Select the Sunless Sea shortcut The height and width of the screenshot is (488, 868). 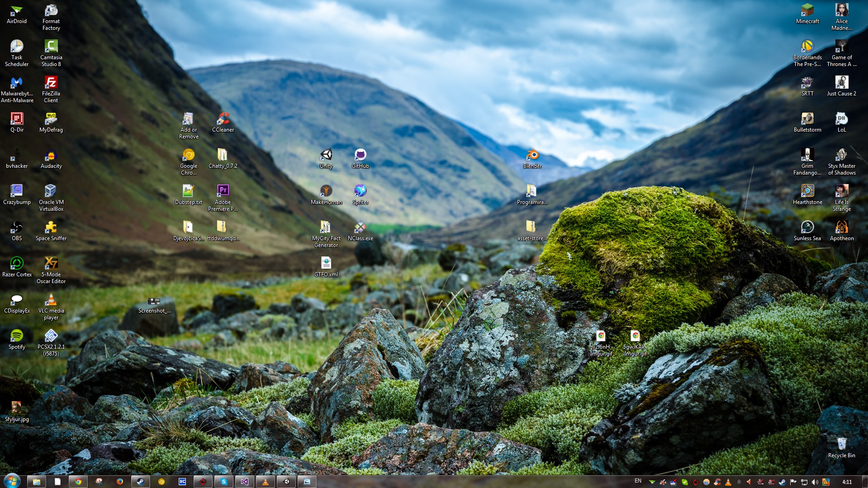coord(807,231)
